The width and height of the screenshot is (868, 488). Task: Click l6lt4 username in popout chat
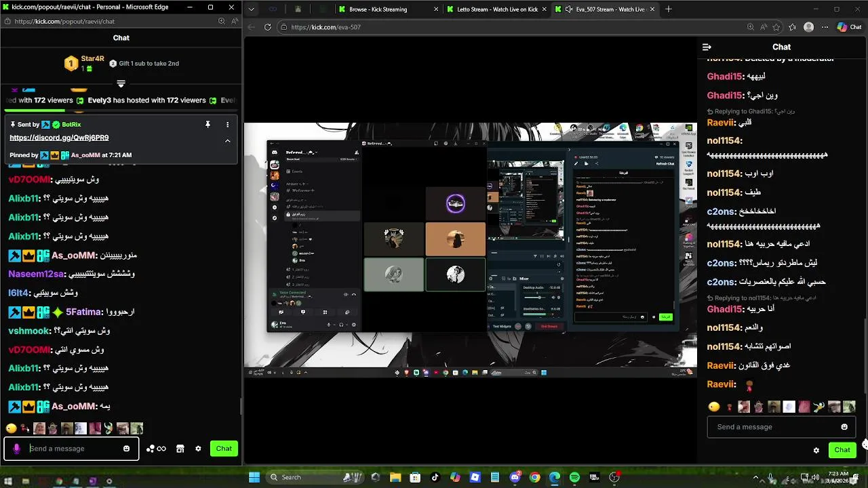(19, 293)
